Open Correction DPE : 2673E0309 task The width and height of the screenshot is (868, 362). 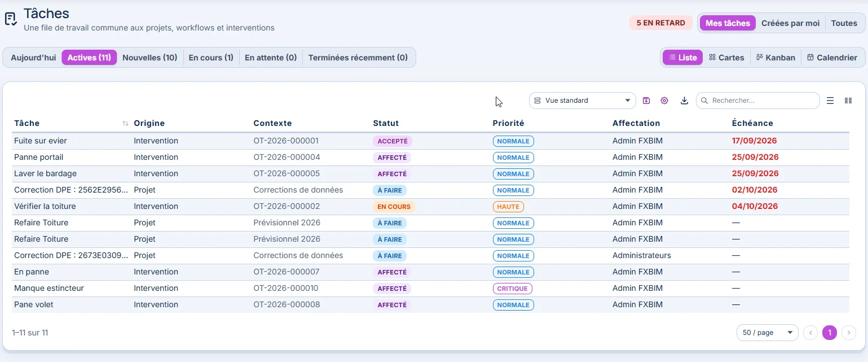[71, 255]
